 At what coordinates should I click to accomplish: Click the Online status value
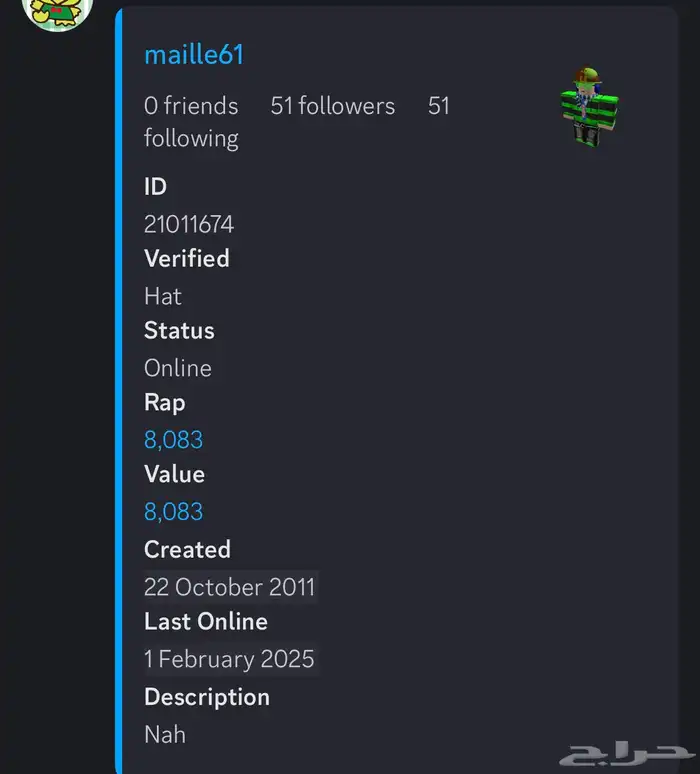pos(178,368)
